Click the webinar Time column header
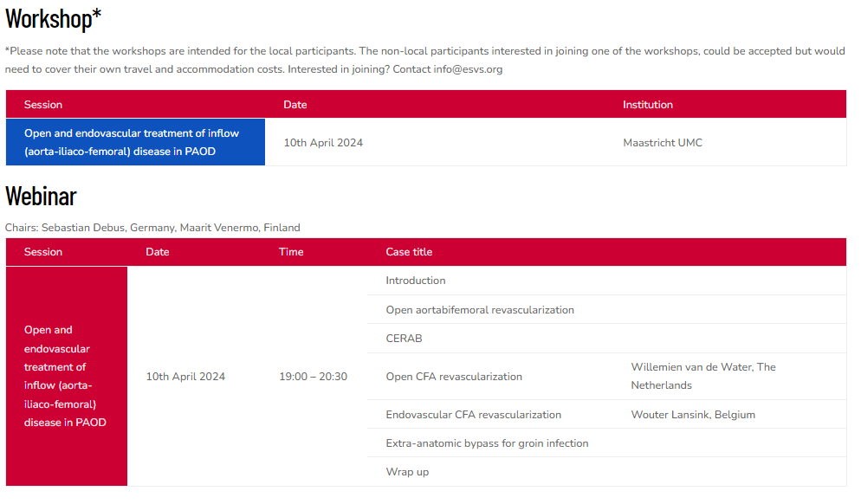This screenshot has width=861, height=504. 291,252
